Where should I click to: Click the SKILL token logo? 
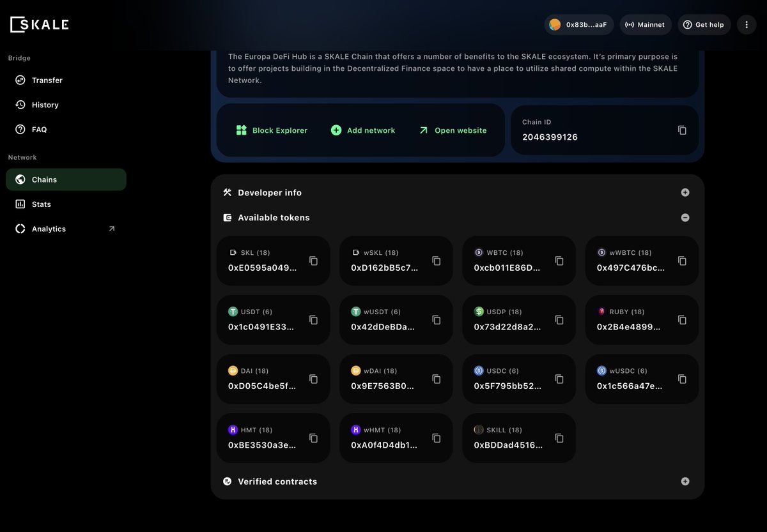[x=479, y=430]
